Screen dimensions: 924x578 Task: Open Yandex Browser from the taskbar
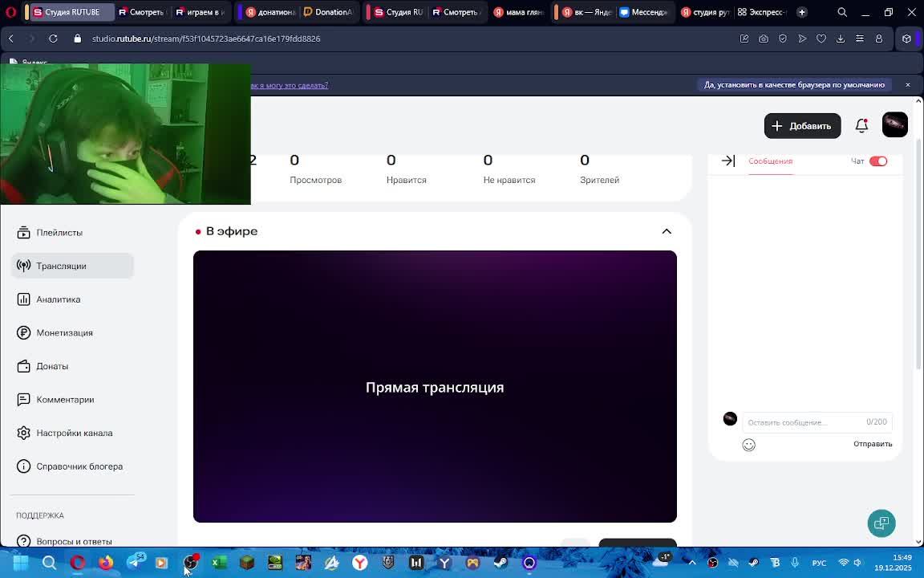pos(359,563)
